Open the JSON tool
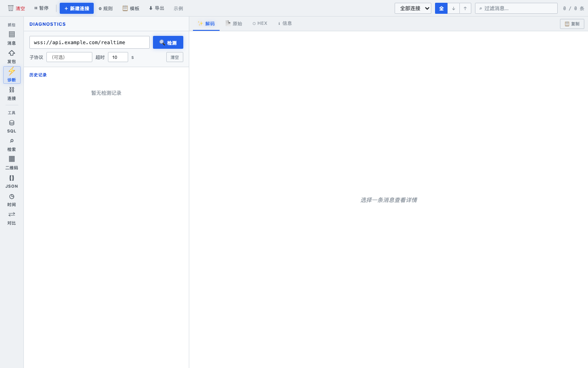This screenshot has height=368, width=588. pos(11,181)
